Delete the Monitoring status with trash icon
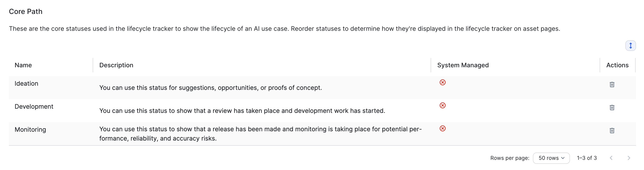 612,131
